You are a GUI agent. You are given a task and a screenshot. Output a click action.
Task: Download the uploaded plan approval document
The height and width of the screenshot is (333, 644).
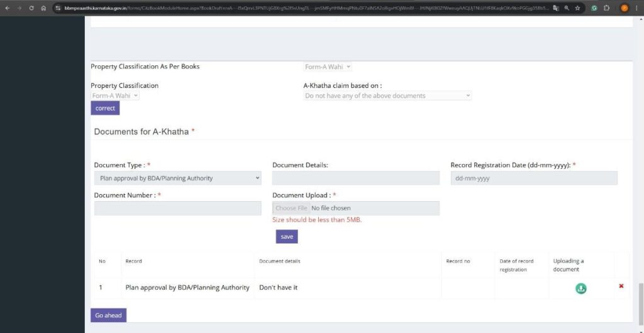point(581,288)
